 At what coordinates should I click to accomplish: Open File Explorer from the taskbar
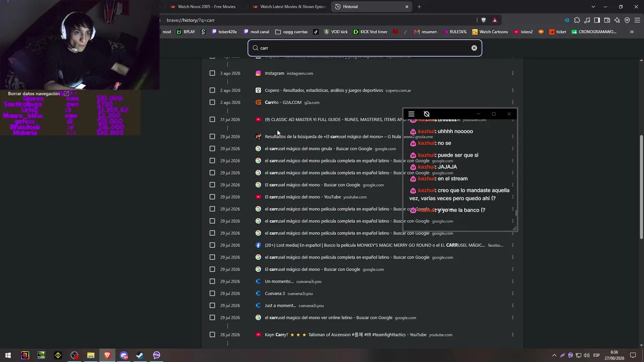pos(91,355)
